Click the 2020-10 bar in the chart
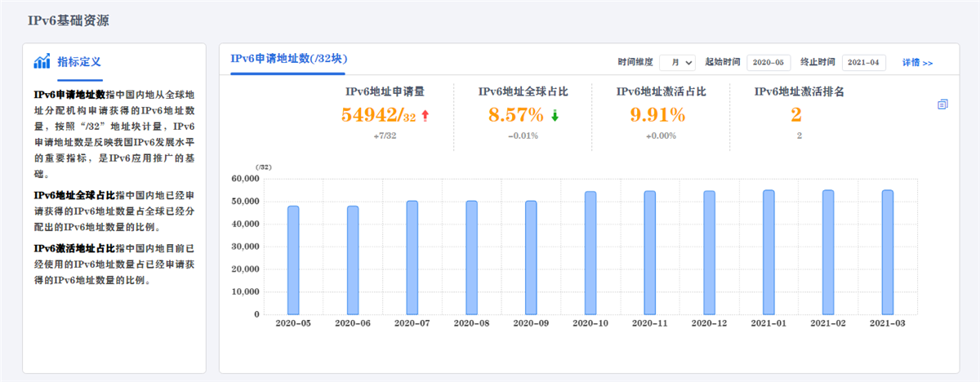Screen dimensions: 980x382 point(590,252)
